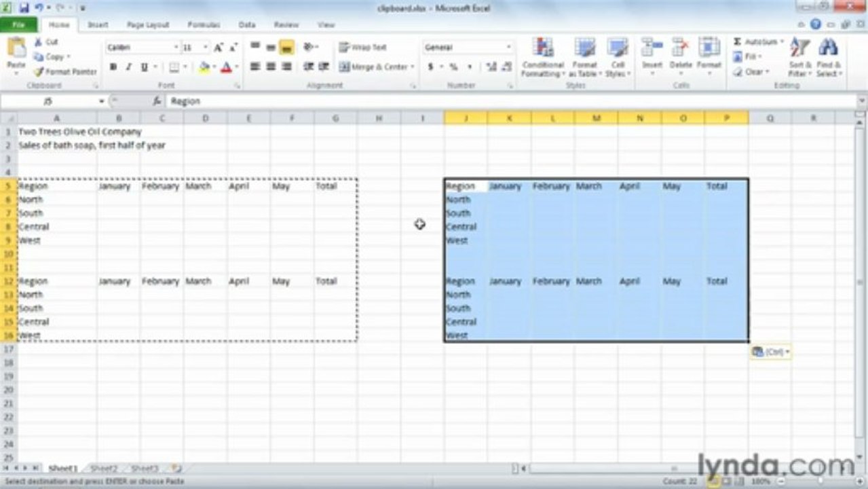Image resolution: width=868 pixels, height=489 pixels.
Task: Toggle Align Text Right
Action: tap(286, 67)
